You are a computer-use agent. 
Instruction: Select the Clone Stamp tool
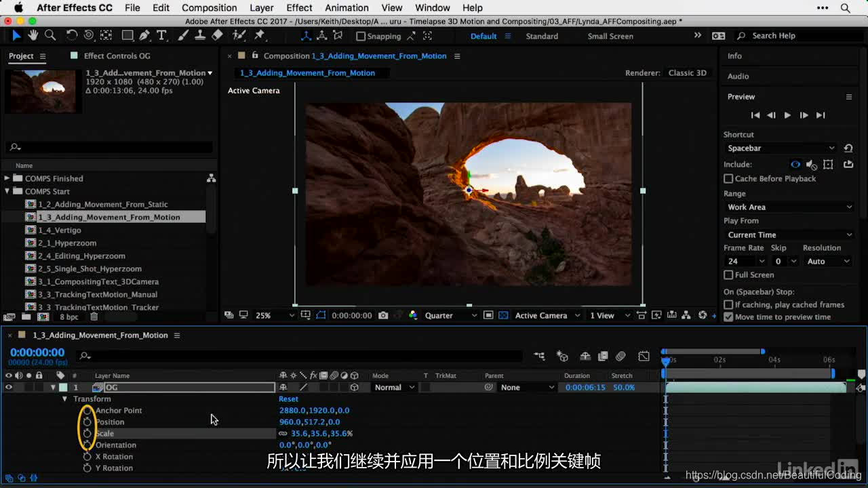[x=200, y=35]
